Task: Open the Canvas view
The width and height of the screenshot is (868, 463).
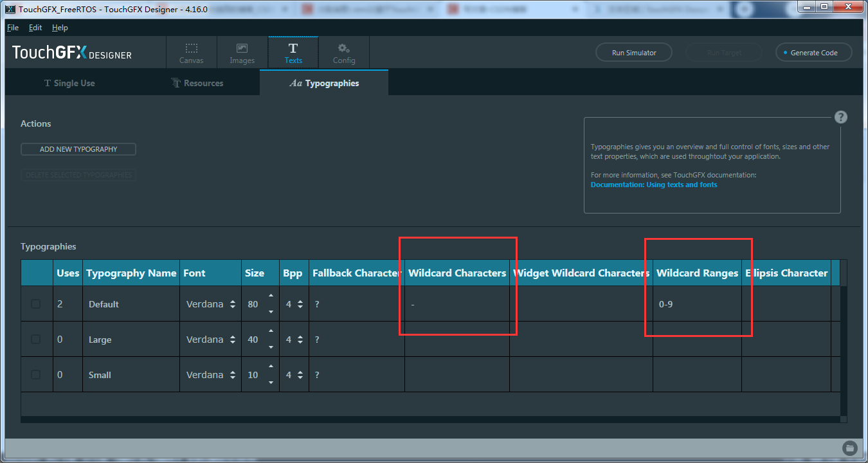Action: click(x=191, y=53)
